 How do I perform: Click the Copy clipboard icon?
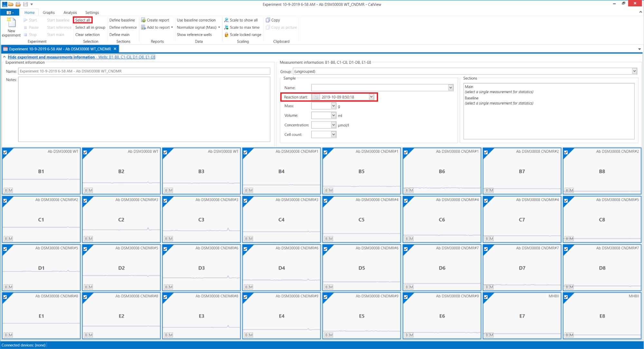(268, 20)
